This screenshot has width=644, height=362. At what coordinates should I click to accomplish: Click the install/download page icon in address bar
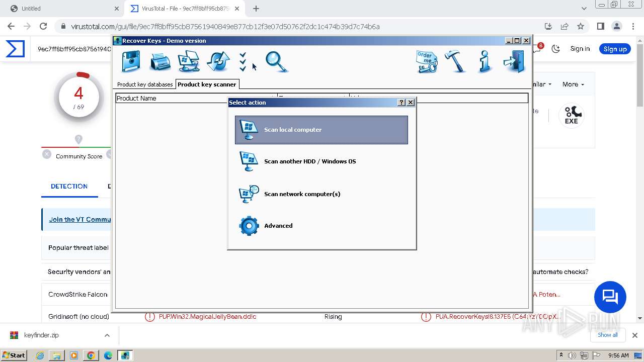pos(548,26)
